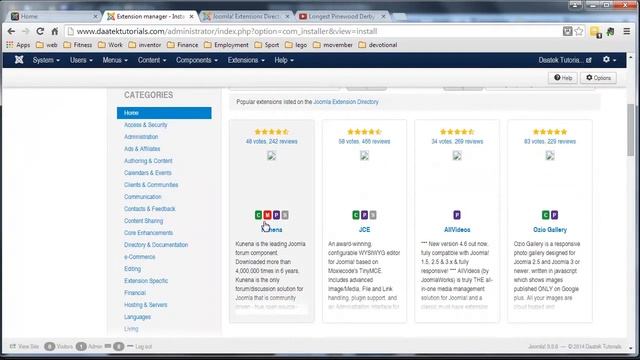Click the purple P badge on Kunena card
Viewport: 640px width, 360px height.
pos(276,215)
